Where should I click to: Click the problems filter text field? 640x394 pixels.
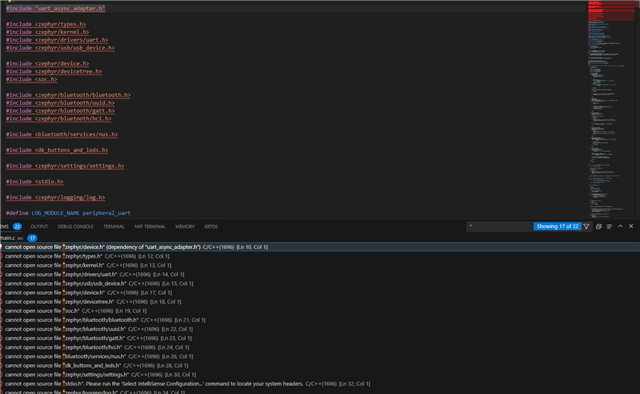[x=500, y=226]
